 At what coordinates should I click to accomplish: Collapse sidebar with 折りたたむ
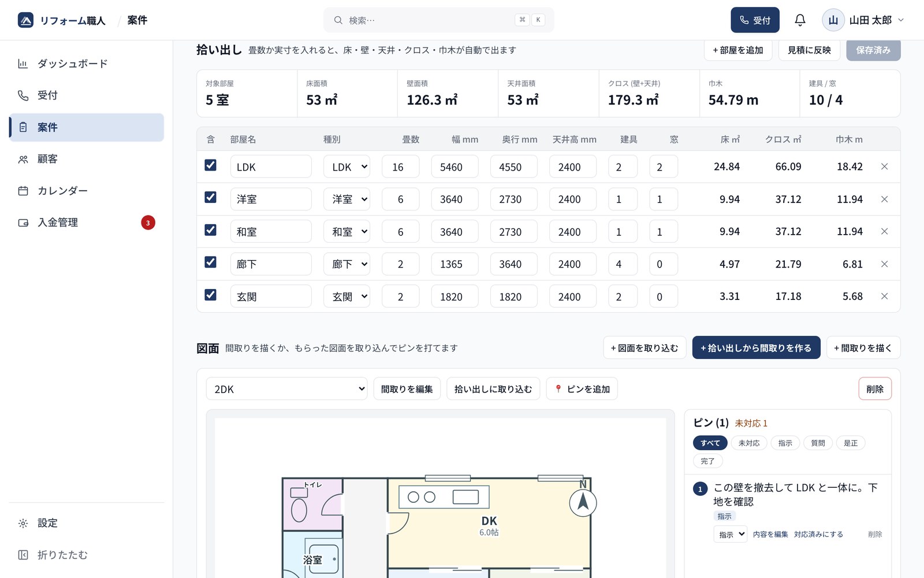coord(87,555)
